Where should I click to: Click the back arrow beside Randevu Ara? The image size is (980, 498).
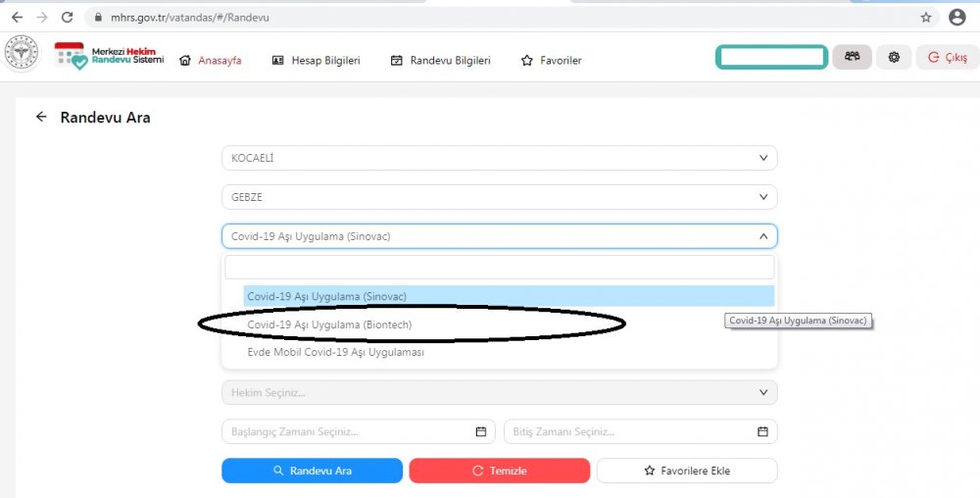coord(41,117)
